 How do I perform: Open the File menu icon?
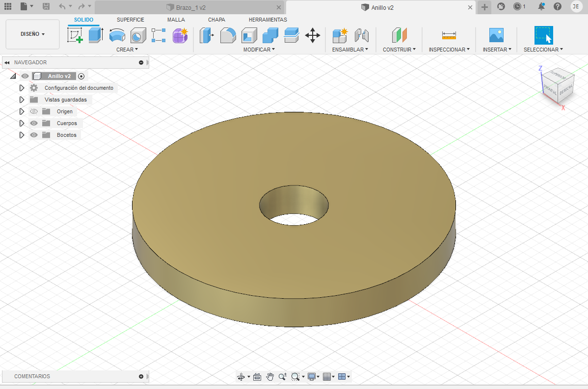click(24, 6)
